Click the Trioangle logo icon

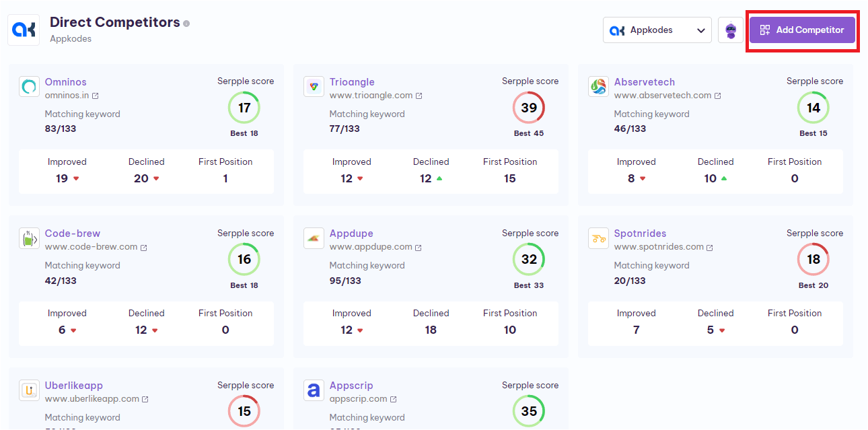[314, 86]
